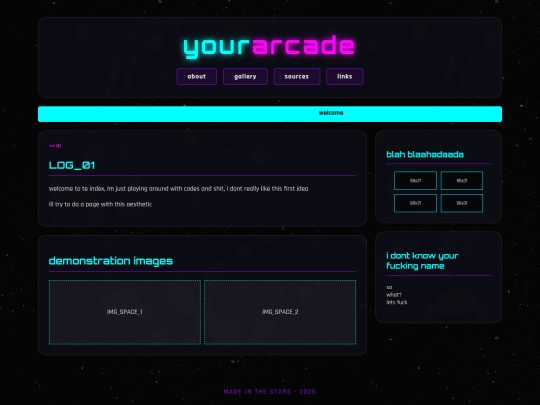Open the IMG_SPACE_1 placeholder
Screen dimensions: 540x405
coord(125,312)
